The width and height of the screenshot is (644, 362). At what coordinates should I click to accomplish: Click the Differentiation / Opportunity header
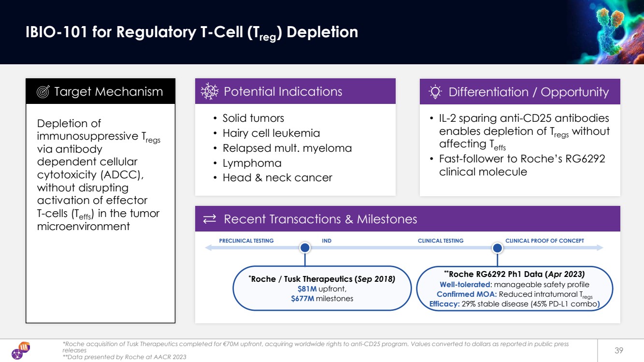click(529, 92)
